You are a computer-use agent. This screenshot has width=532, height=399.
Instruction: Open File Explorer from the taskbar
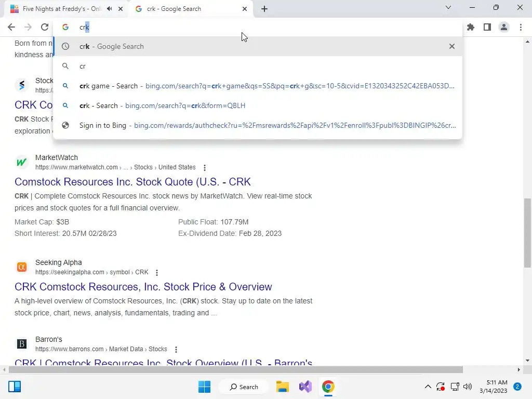[x=282, y=387]
